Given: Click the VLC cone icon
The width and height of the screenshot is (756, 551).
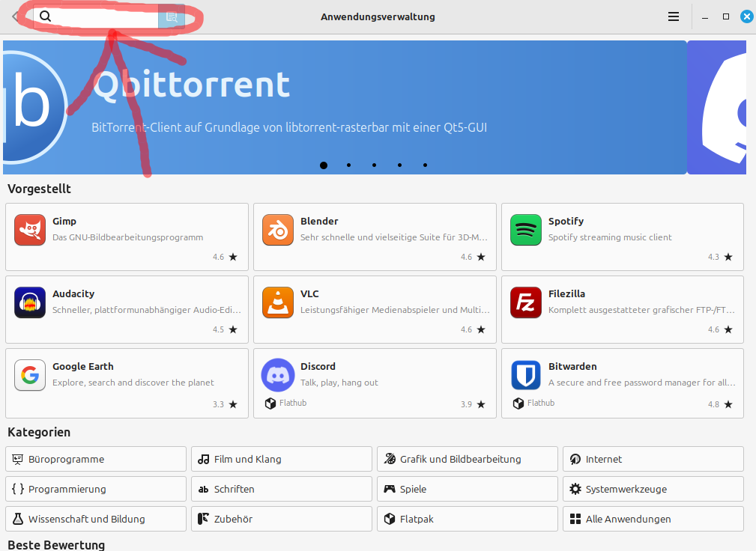Looking at the screenshot, I should (x=278, y=302).
